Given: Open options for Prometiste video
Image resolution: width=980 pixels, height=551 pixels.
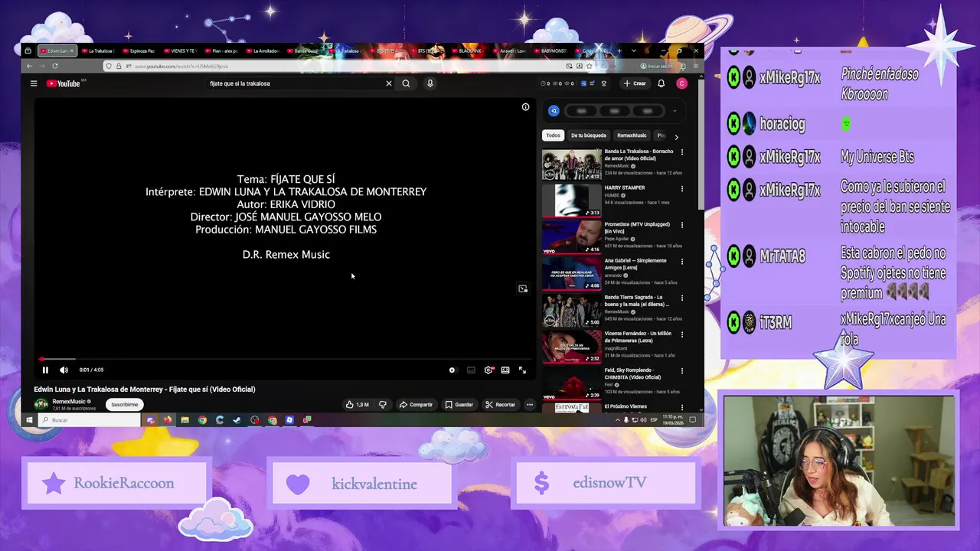Looking at the screenshot, I should tap(682, 225).
